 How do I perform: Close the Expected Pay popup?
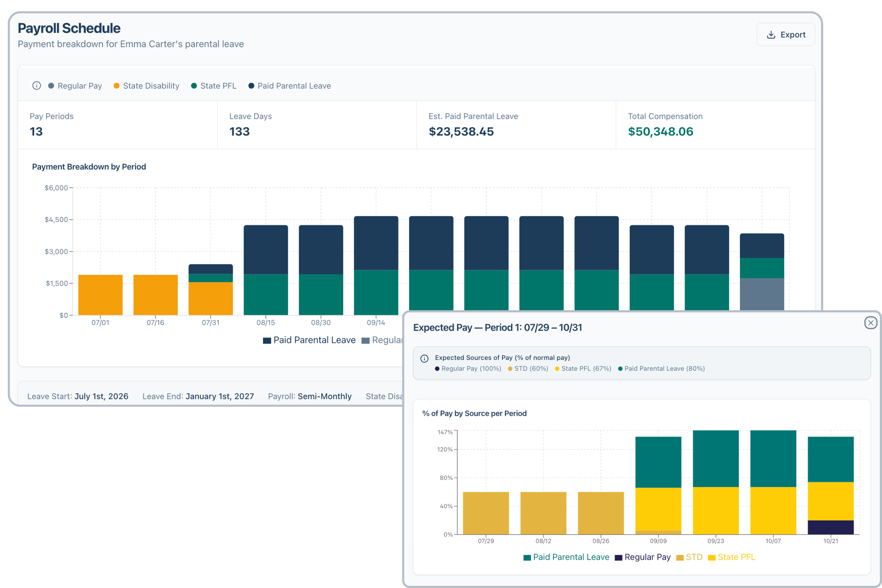pos(871,322)
